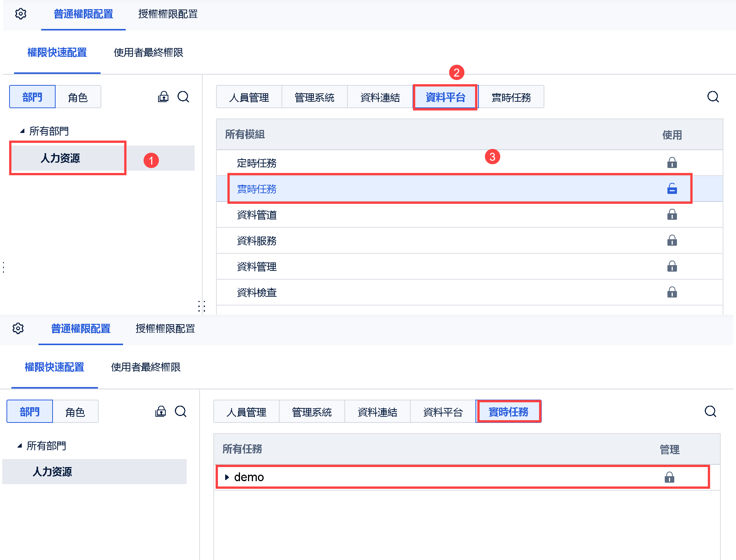Toggle the 定時任務 usage lock
The height and width of the screenshot is (560, 736).
pos(672,163)
